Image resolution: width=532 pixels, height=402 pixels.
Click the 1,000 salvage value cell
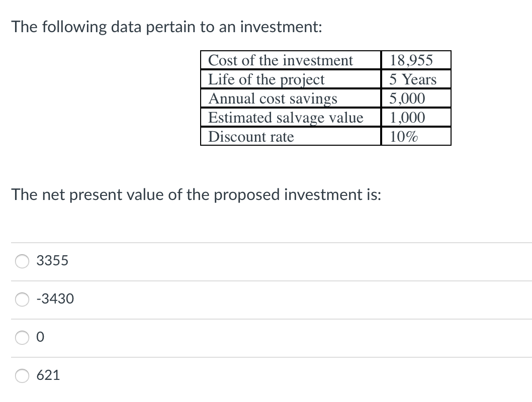pyautogui.click(x=407, y=118)
